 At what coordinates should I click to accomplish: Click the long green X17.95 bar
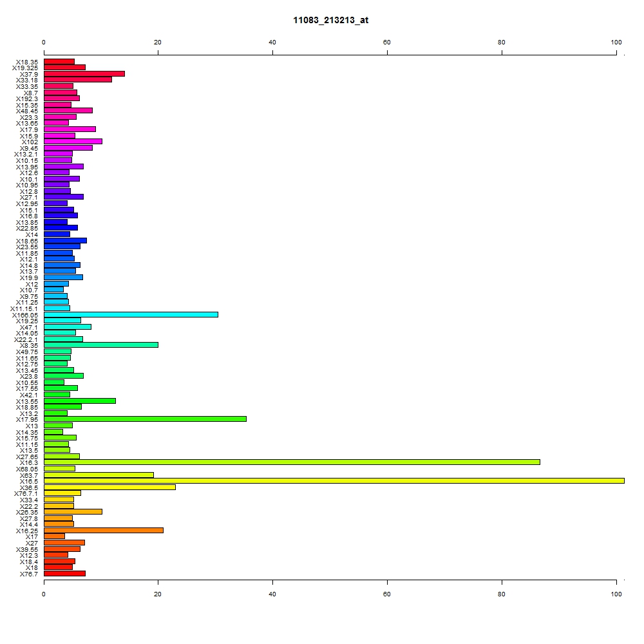click(145, 419)
